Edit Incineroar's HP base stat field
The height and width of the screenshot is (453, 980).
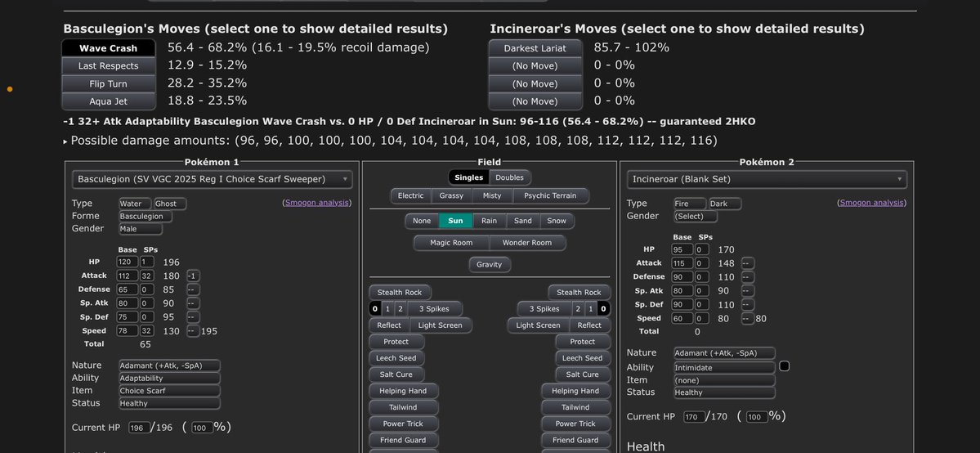click(x=682, y=249)
